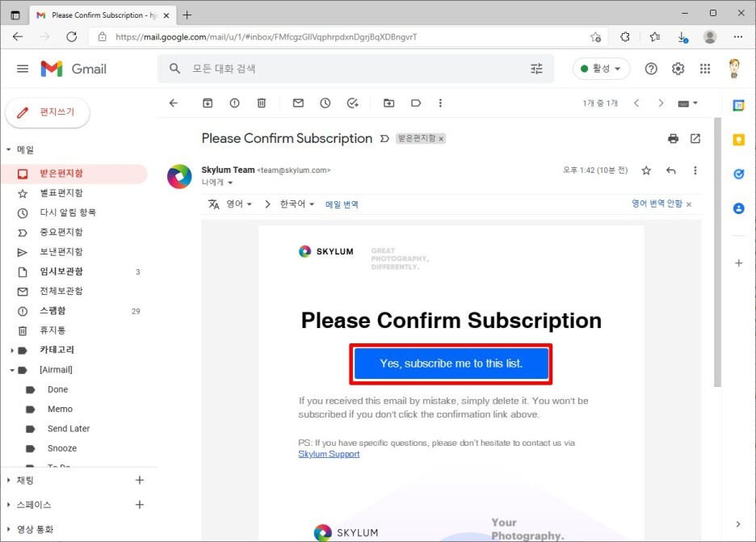Collapse the [Airmail] label group
The image size is (756, 542).
(11, 370)
